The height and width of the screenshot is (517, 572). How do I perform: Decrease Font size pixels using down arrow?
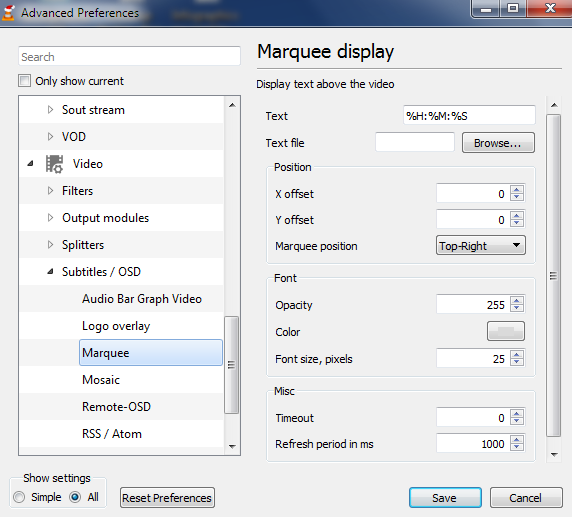point(517,362)
